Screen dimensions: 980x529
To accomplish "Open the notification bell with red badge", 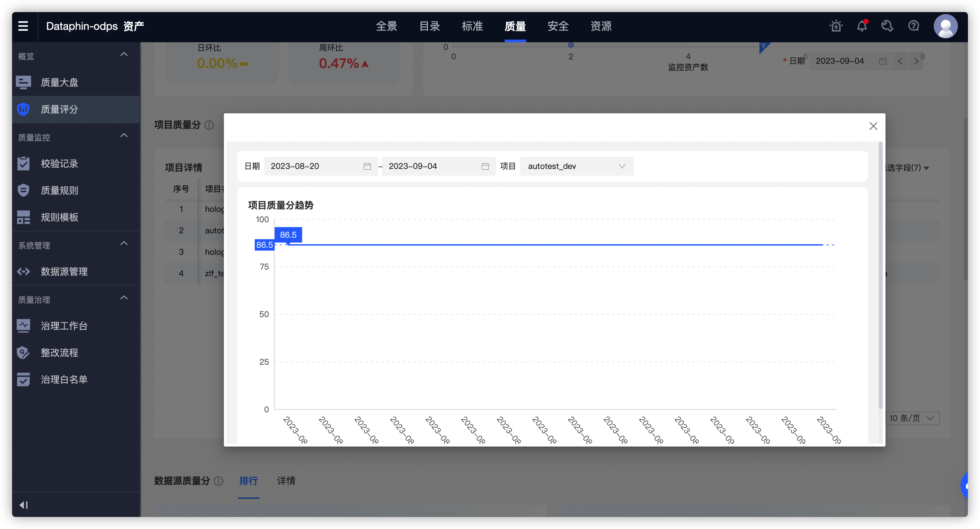I will coord(861,26).
